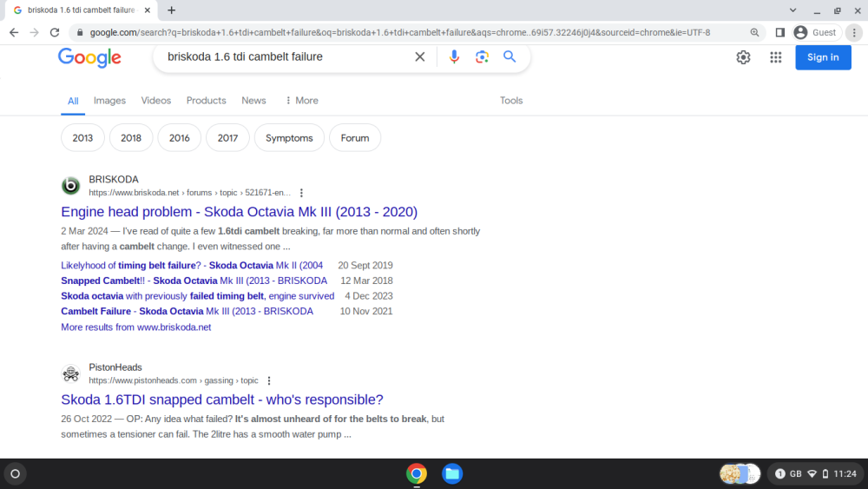The height and width of the screenshot is (489, 868).
Task: Apply the Symptoms filter chip
Action: [289, 138]
